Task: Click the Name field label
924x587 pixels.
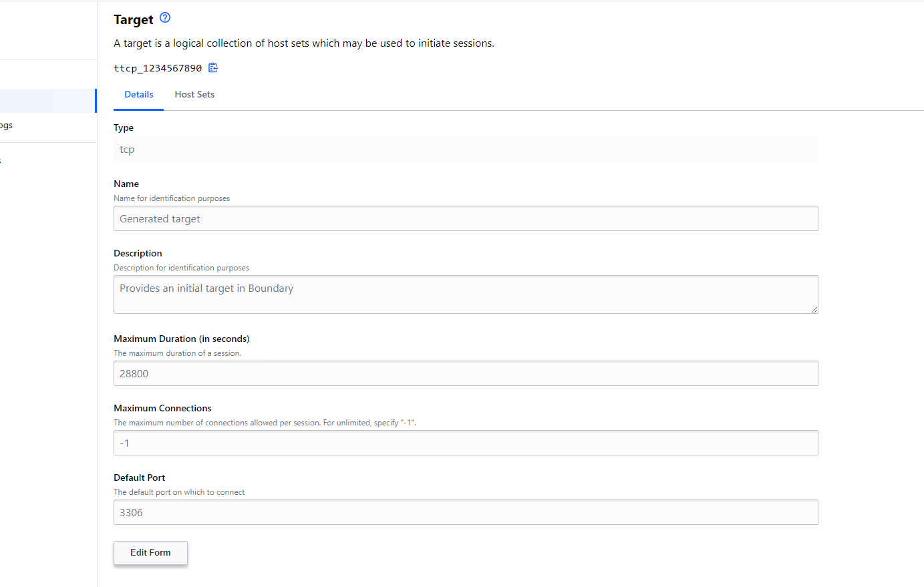Action: click(x=126, y=184)
